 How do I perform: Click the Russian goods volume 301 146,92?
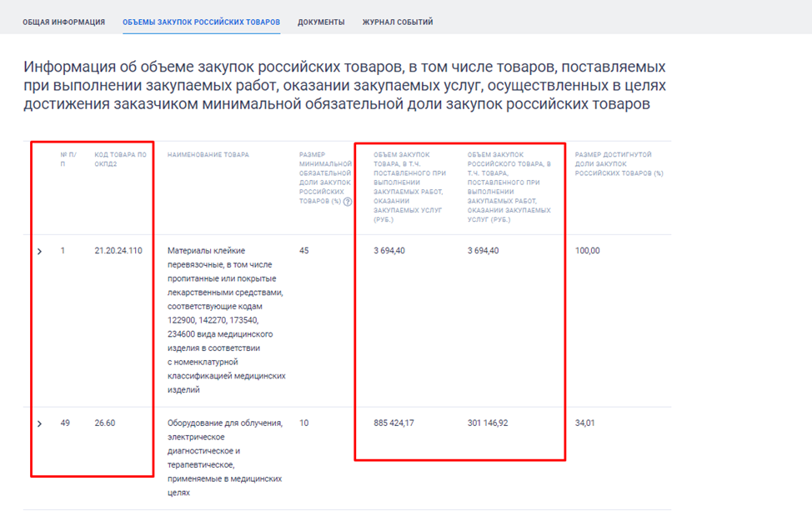tap(488, 423)
